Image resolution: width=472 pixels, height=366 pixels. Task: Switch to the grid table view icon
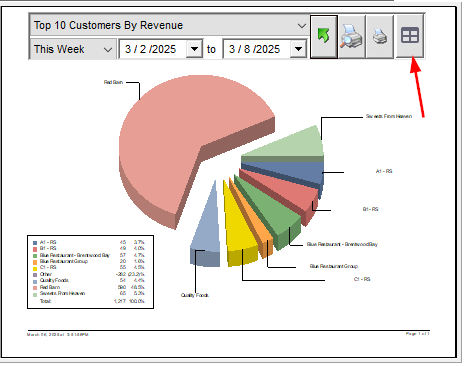[x=410, y=36]
